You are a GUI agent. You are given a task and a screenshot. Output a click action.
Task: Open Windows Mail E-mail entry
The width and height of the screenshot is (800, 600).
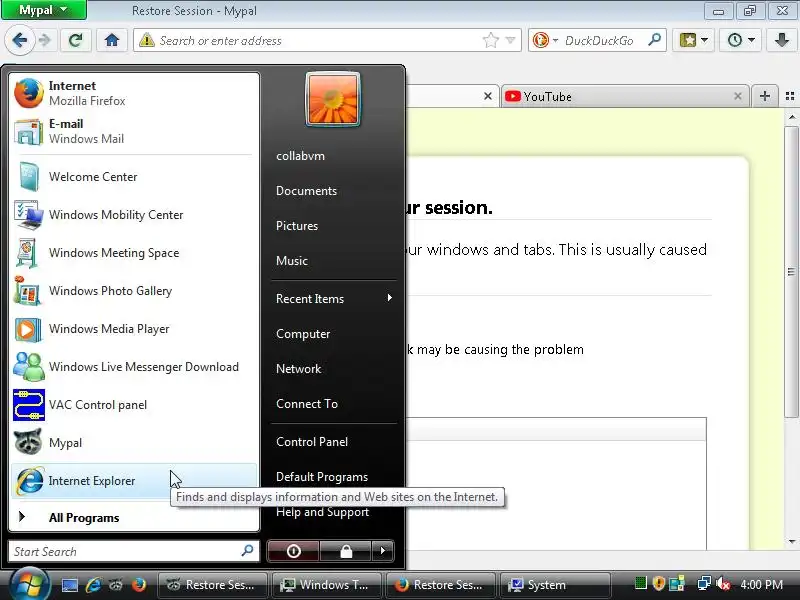pos(134,131)
